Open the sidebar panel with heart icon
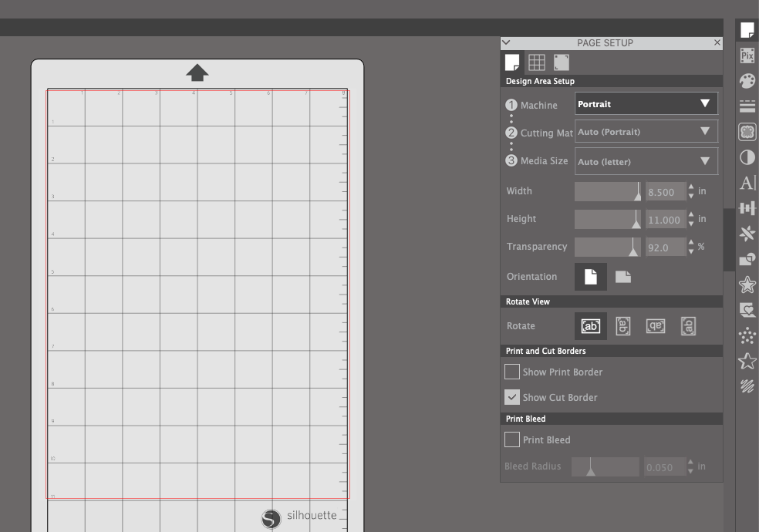The image size is (759, 532). (747, 310)
